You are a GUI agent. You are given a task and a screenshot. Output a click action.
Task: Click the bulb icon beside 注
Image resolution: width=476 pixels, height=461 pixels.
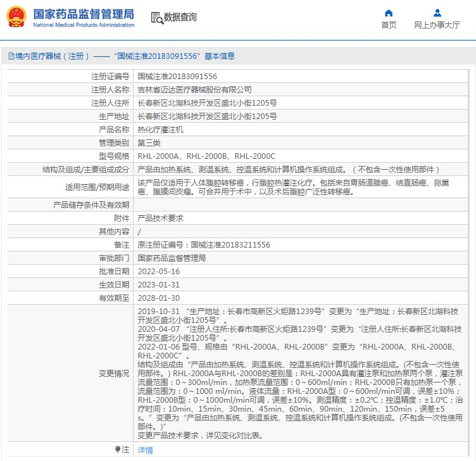pyautogui.click(x=118, y=449)
